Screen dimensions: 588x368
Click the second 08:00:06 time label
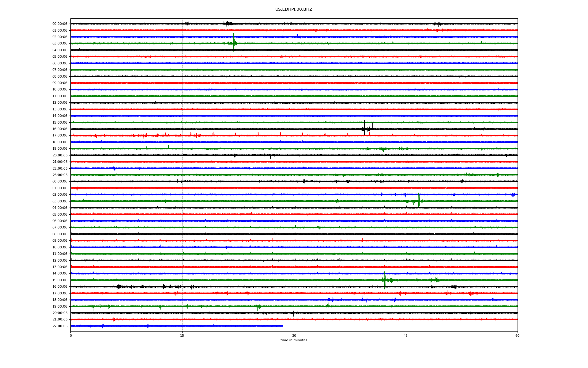[60, 234]
